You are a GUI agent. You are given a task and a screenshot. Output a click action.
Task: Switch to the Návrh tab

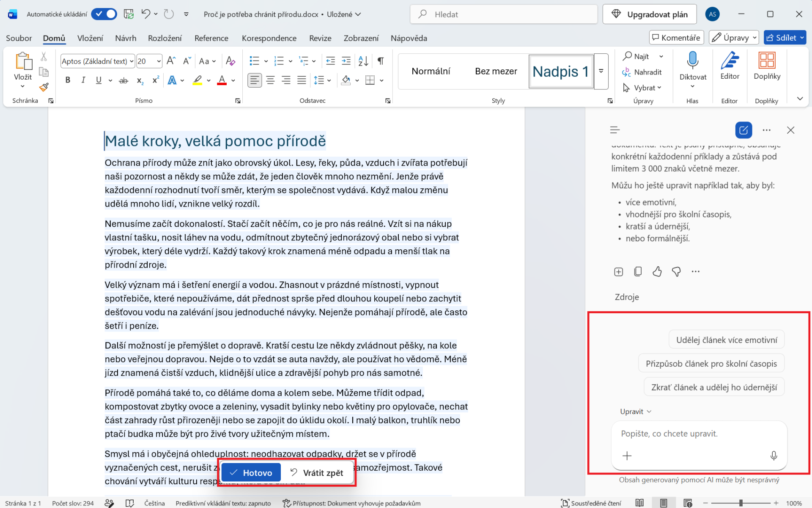point(126,38)
